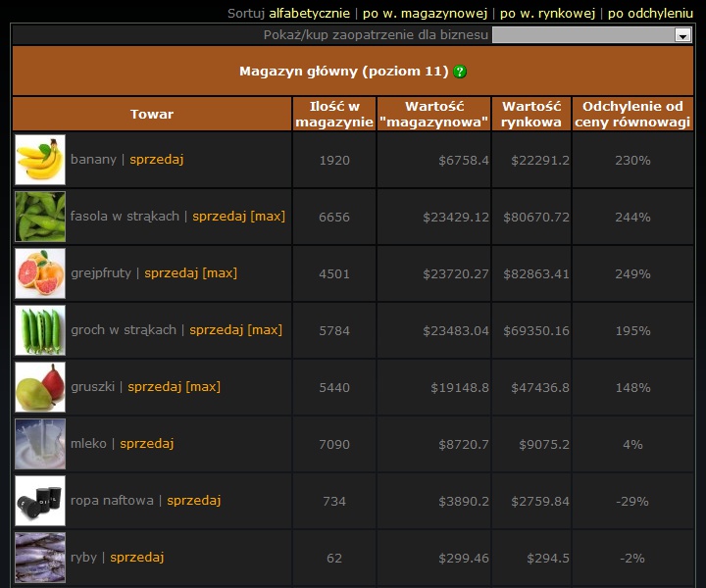This screenshot has height=588, width=706.
Task: Click the value $23429.12 for fasola
Action: (456, 217)
